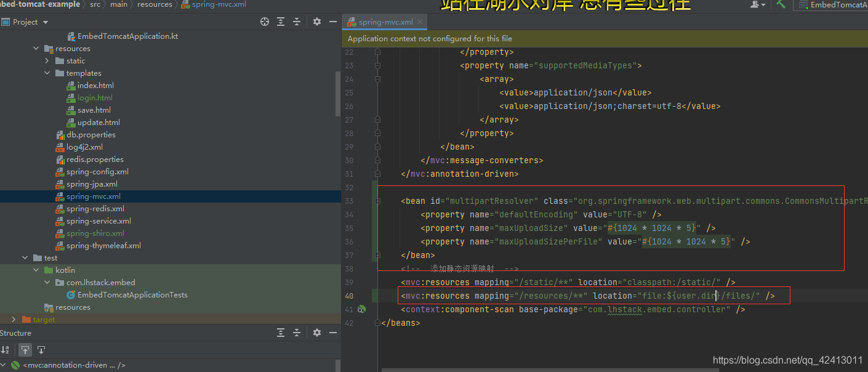868x372 pixels.
Task: Fold the bean block at line 33
Action: [x=377, y=201]
